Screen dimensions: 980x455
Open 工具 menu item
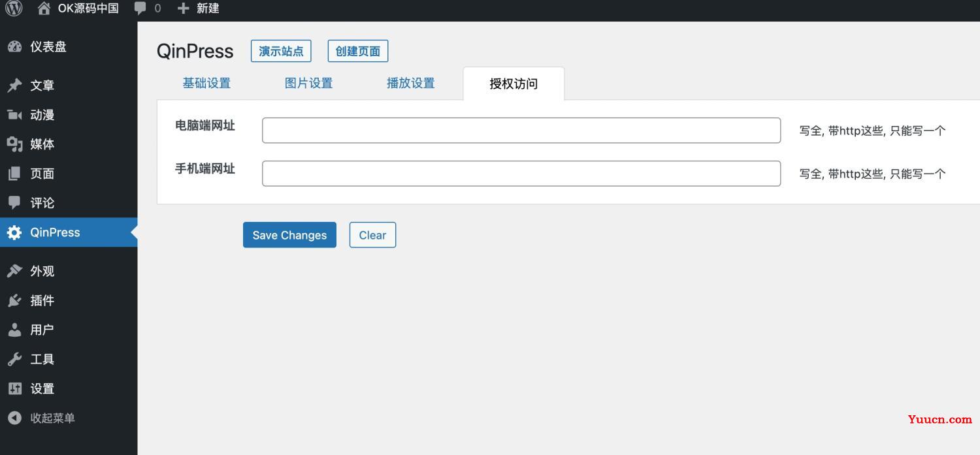[x=42, y=359]
